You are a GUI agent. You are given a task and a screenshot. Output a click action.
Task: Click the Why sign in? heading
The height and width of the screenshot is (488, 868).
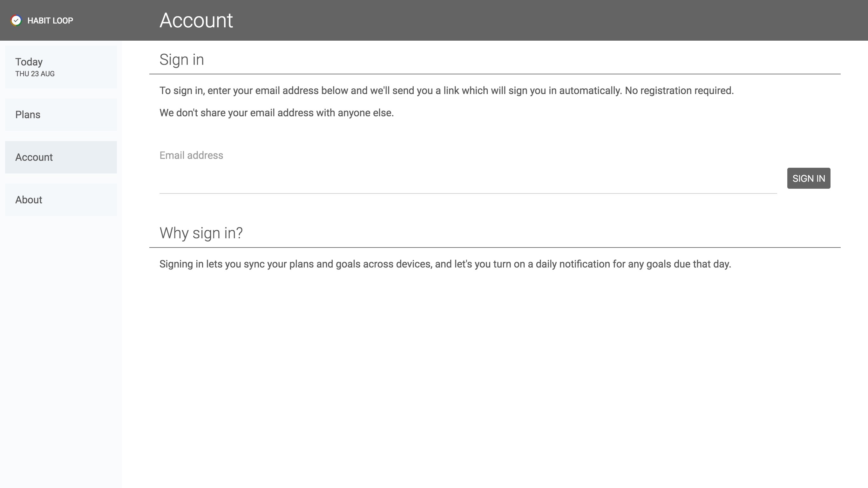(201, 233)
